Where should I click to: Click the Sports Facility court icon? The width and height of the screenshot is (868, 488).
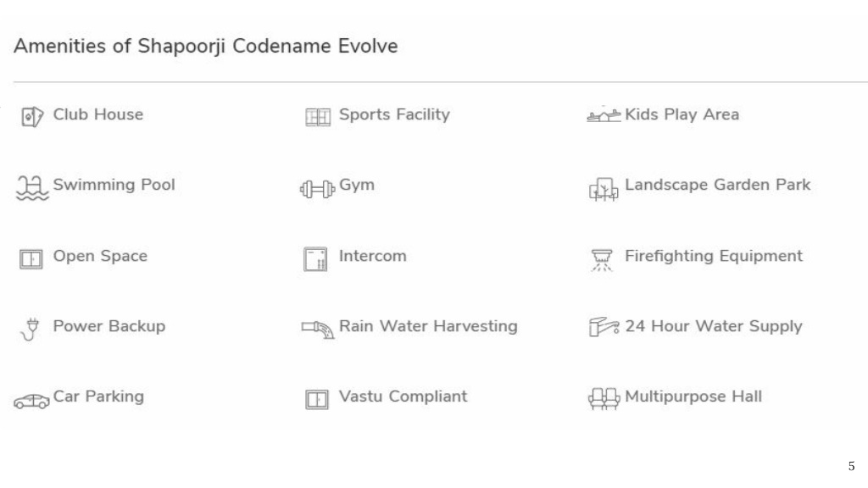[318, 117]
